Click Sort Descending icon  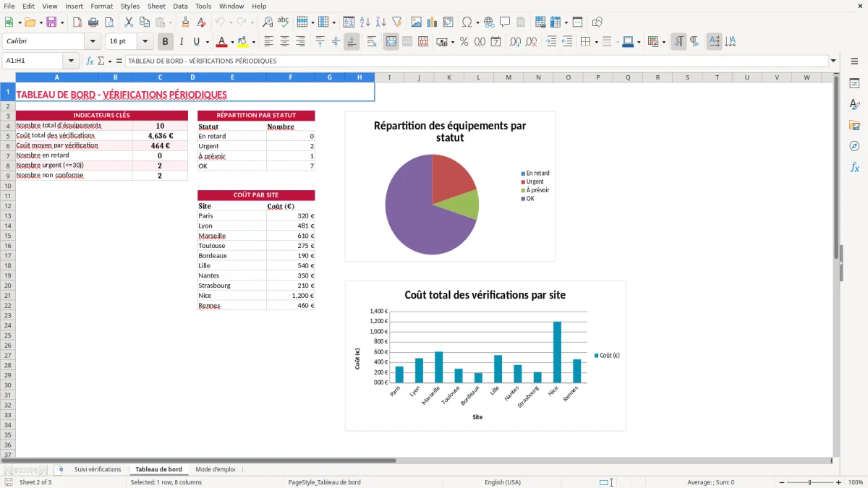click(x=381, y=22)
